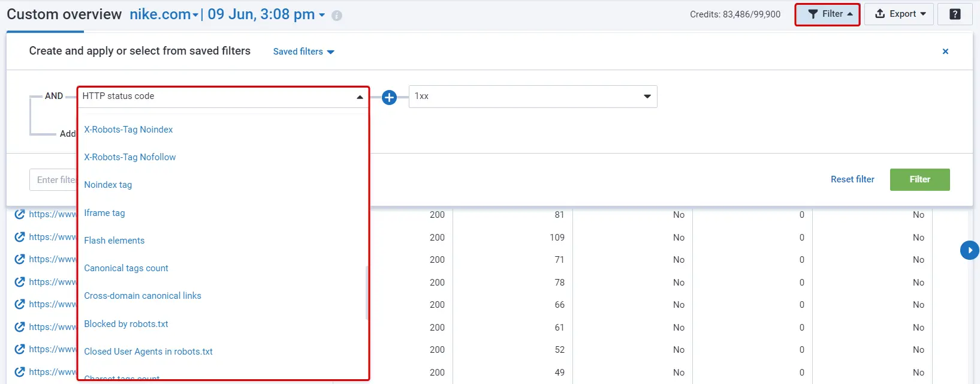Open the Export dropdown button
The height and width of the screenshot is (384, 980).
(x=899, y=14)
